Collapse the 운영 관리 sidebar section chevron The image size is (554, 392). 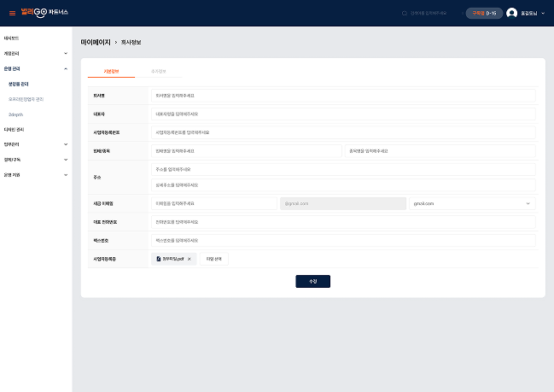[66, 68]
